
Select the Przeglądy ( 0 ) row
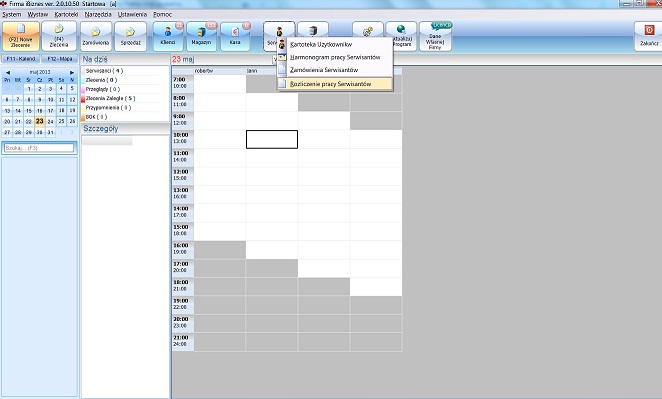point(121,90)
